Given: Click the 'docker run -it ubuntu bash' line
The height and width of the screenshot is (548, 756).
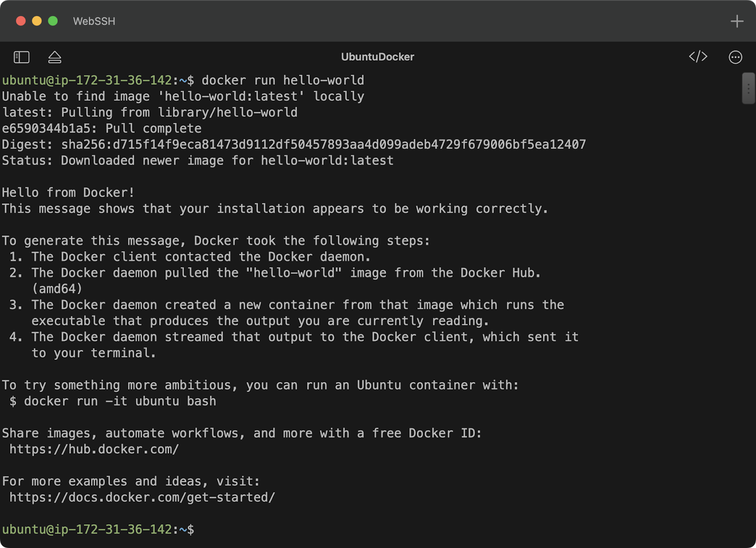Looking at the screenshot, I should (x=113, y=401).
